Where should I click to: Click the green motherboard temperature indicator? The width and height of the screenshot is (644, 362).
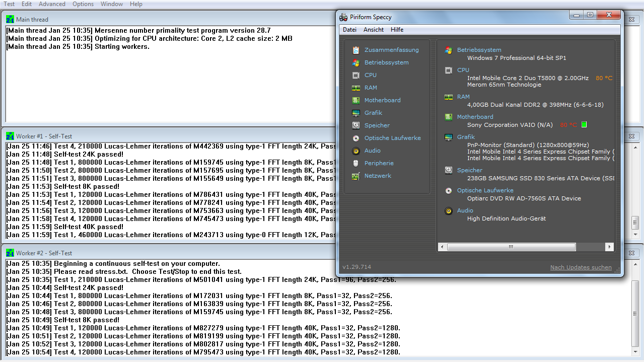pyautogui.click(x=584, y=124)
